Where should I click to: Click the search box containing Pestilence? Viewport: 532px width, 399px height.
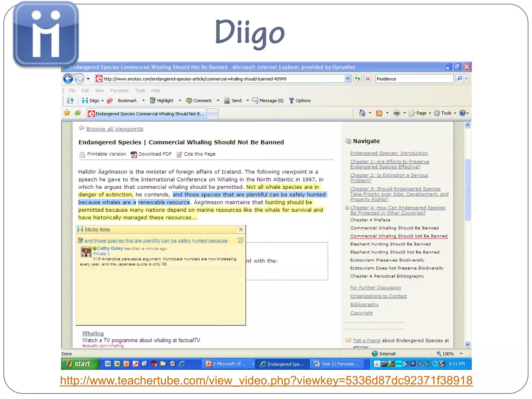click(x=414, y=79)
